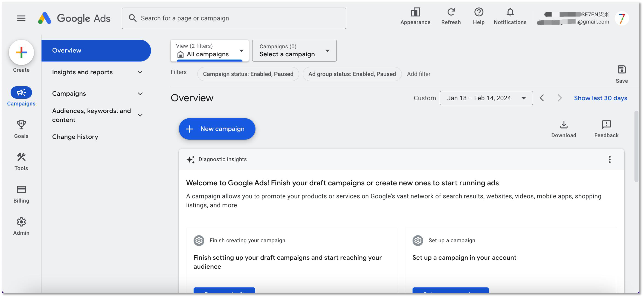Screen dimensions: 644x298
Task: Click Add filter
Action: (x=419, y=74)
